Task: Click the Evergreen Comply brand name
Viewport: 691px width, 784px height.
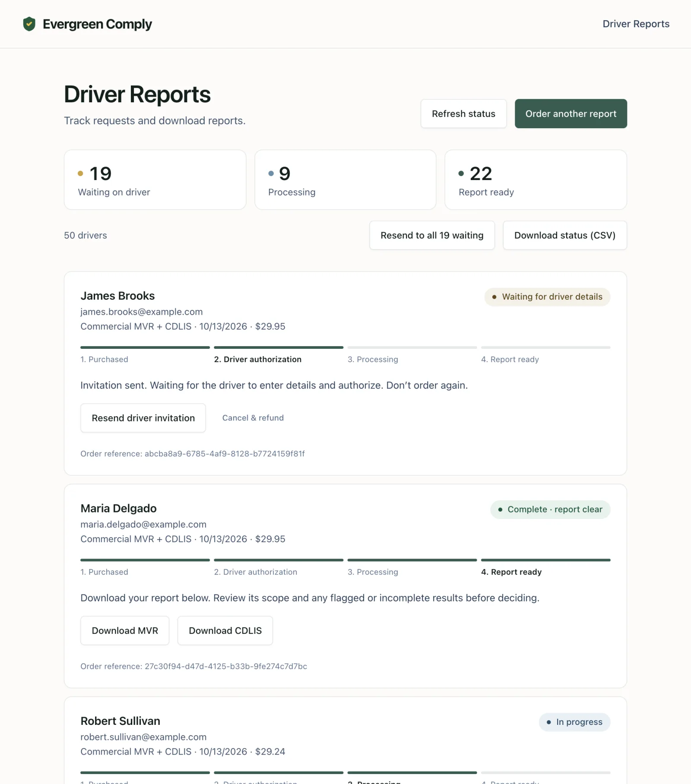Action: click(x=97, y=24)
